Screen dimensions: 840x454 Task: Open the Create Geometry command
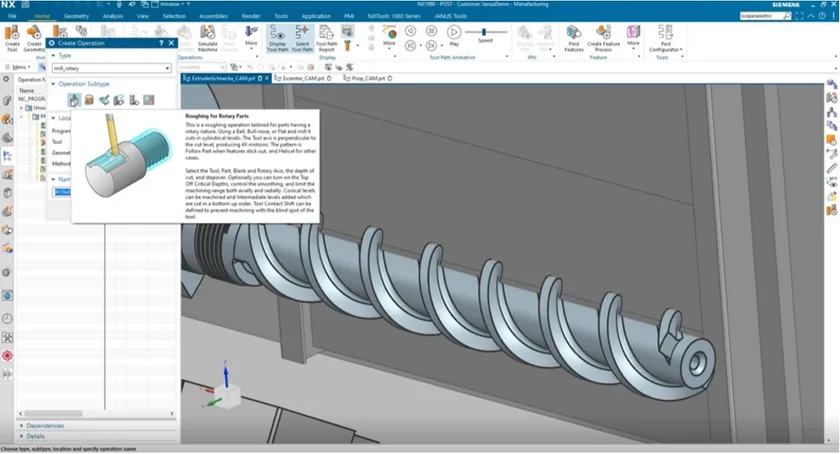[34, 39]
